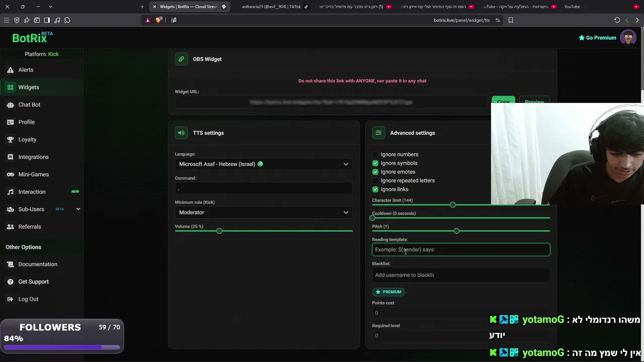
Task: Select Log Out in the sidebar
Action: pyautogui.click(x=42, y=299)
